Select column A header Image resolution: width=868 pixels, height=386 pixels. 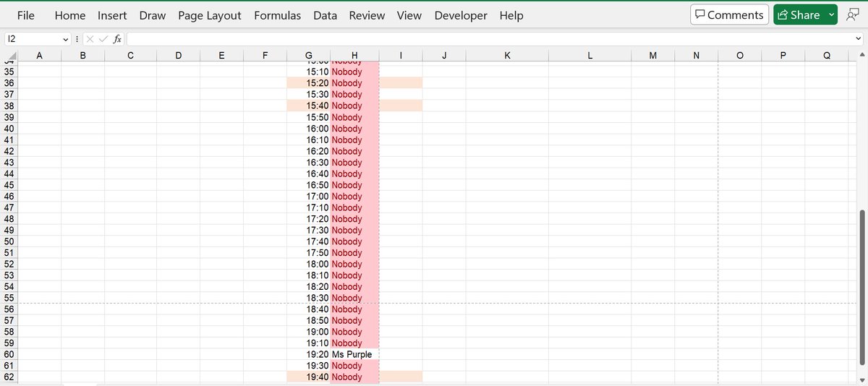[39, 56]
